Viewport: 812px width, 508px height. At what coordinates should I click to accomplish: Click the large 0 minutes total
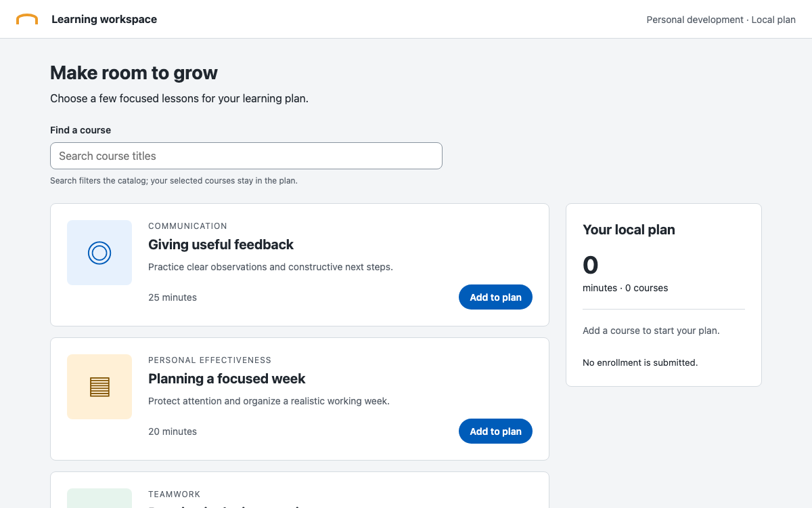point(591,265)
